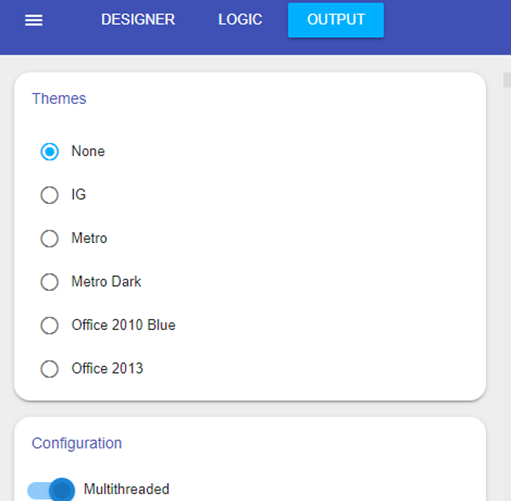Click the Office 2010 Blue label text

(123, 325)
